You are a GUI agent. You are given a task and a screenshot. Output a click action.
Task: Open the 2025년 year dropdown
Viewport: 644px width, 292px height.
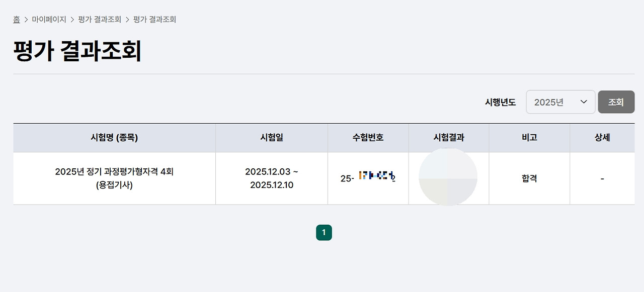pos(560,102)
